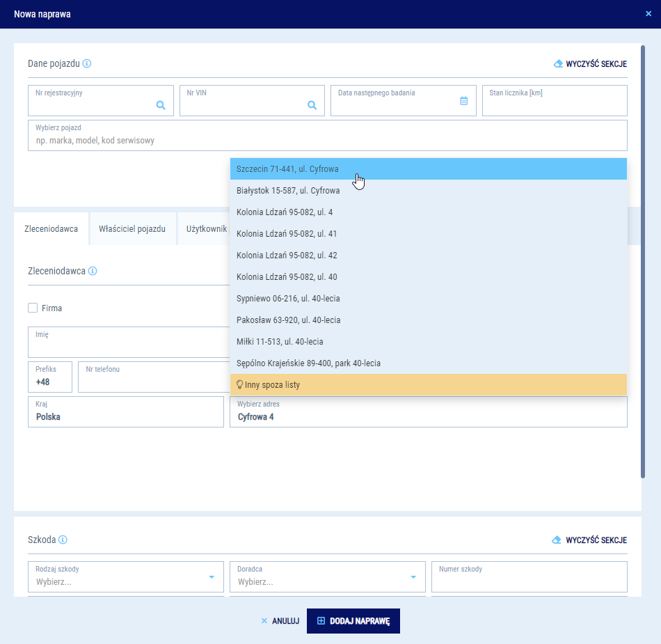Click the search icon in Nr VIN field
Image resolution: width=661 pixels, height=644 pixels.
point(312,105)
